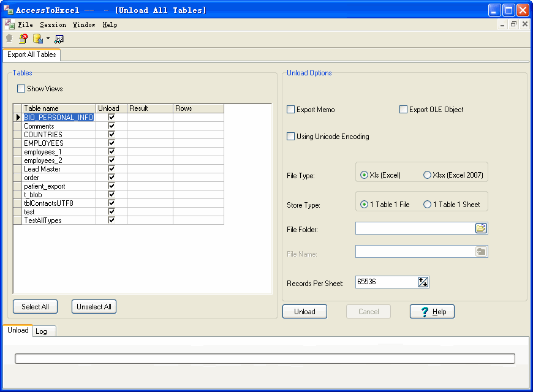The width and height of the screenshot is (533, 392).
Task: Uncheck Unload for Comments row
Action: coord(111,126)
